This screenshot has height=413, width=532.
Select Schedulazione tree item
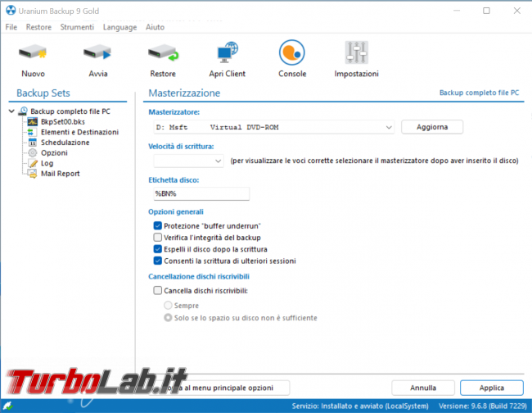[65, 143]
